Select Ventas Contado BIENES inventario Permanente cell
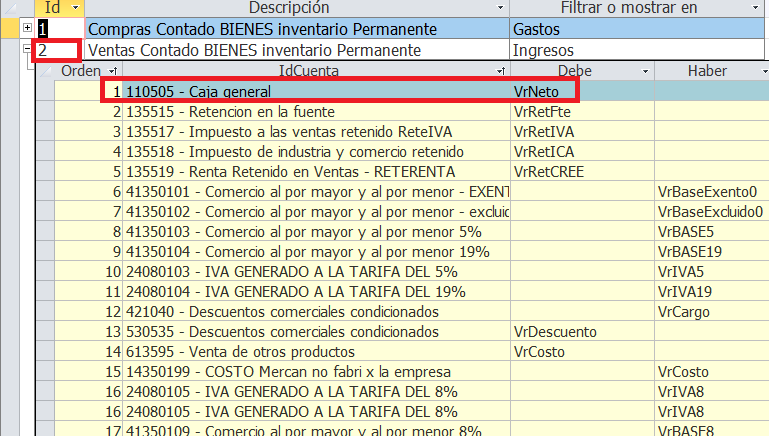769x436 pixels. pos(297,50)
